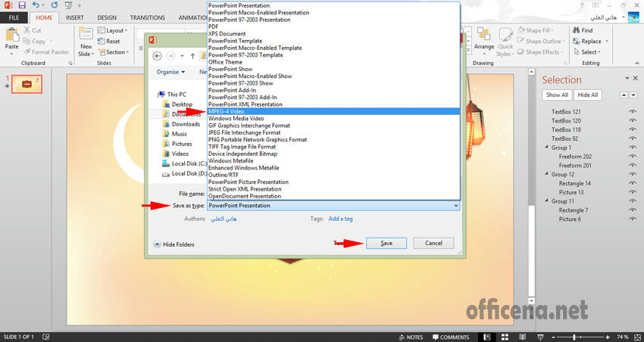Open the Music folder
644x342 pixels.
click(174, 134)
